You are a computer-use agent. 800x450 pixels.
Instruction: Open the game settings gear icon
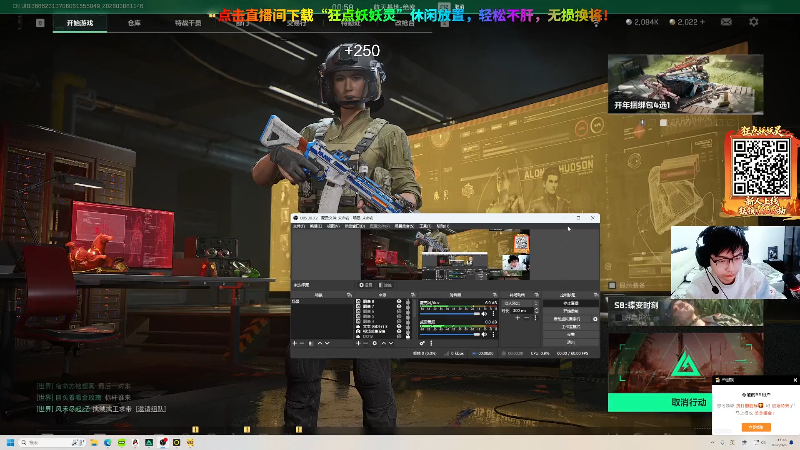(x=754, y=21)
